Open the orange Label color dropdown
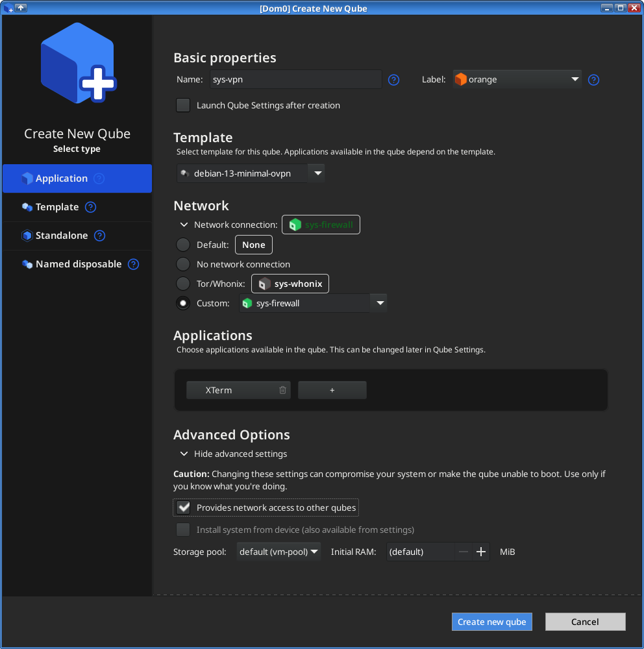The image size is (644, 649). 517,80
